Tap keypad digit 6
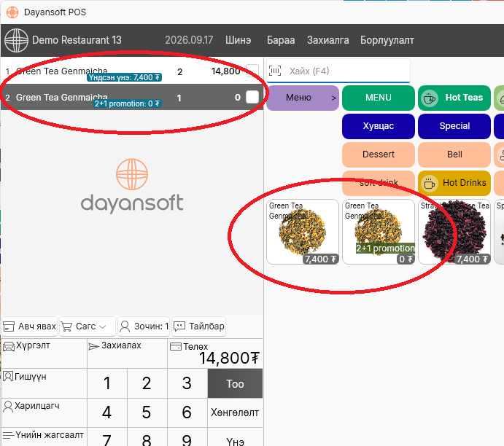The width and height of the screenshot is (504, 446). (187, 412)
